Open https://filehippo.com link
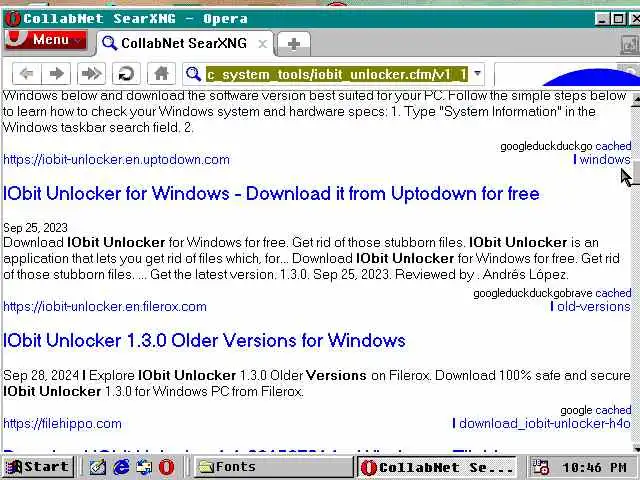Image resolution: width=640 pixels, height=480 pixels. tap(62, 424)
